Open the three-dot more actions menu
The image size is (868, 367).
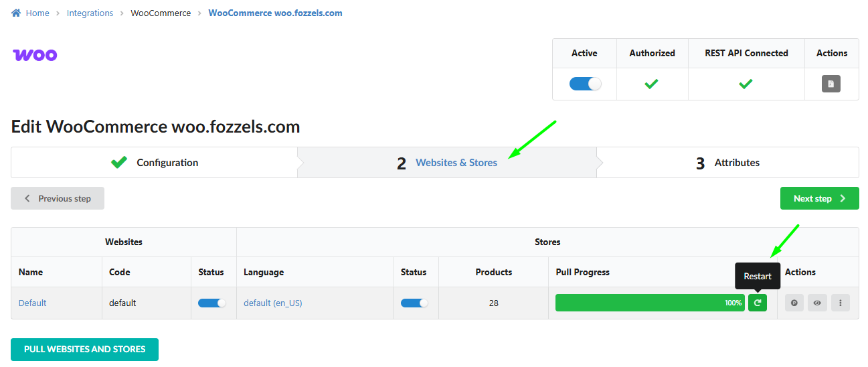(841, 303)
